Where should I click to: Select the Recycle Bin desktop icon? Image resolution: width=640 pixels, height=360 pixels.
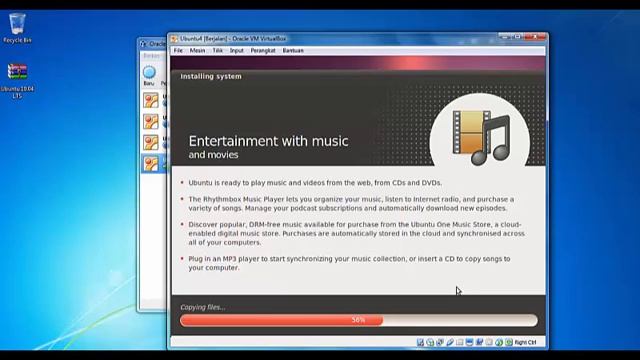pyautogui.click(x=17, y=28)
